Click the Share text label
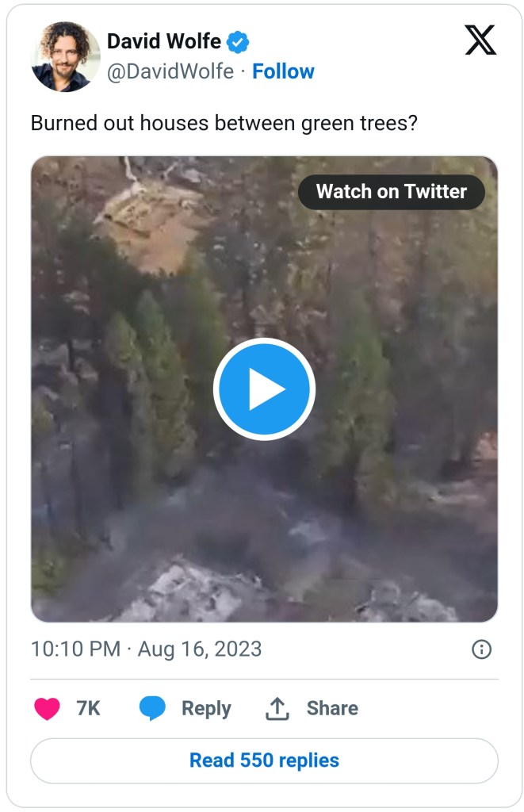524x812 pixels. pyautogui.click(x=332, y=708)
